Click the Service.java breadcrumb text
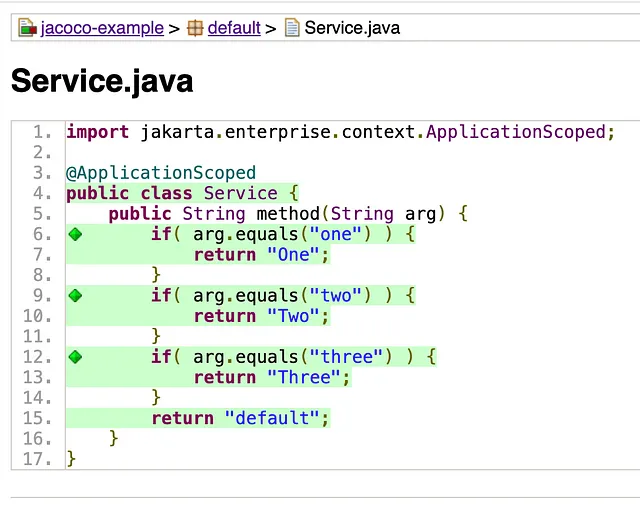This screenshot has width=640, height=508. coord(352,28)
